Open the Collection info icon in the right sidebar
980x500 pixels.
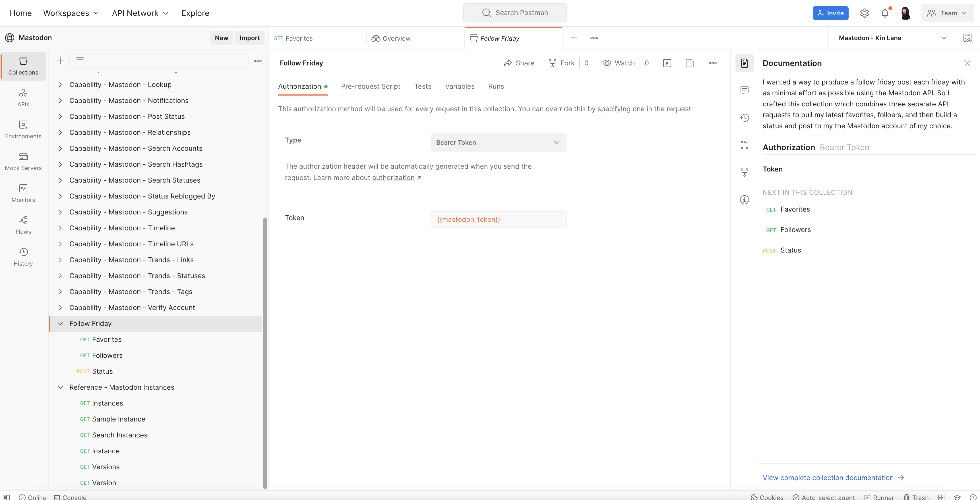pyautogui.click(x=745, y=200)
